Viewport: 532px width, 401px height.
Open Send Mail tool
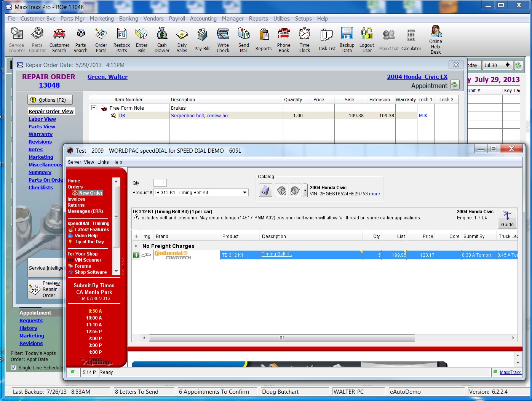click(x=244, y=40)
